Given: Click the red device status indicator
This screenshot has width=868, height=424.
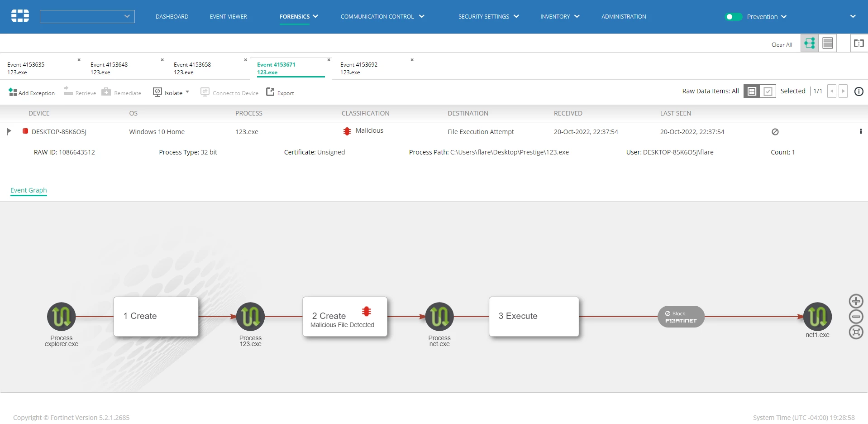Looking at the screenshot, I should click(x=25, y=131).
